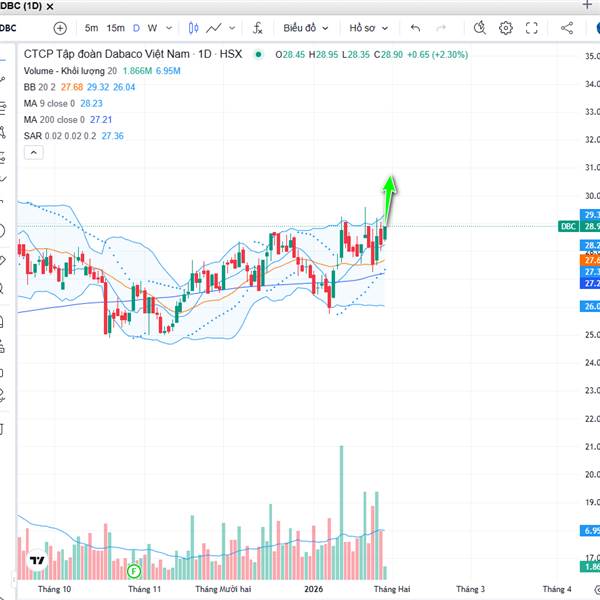Click the Tháng 3 time axis label
The height and width of the screenshot is (600, 600).
(x=471, y=589)
